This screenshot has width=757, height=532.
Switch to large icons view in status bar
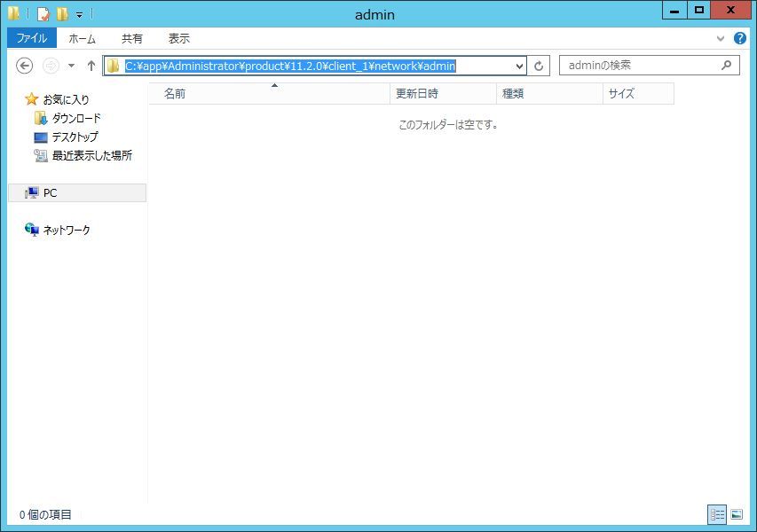pyautogui.click(x=737, y=514)
